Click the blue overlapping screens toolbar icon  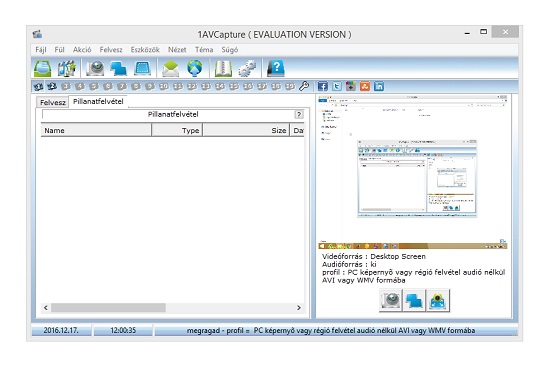pos(118,68)
